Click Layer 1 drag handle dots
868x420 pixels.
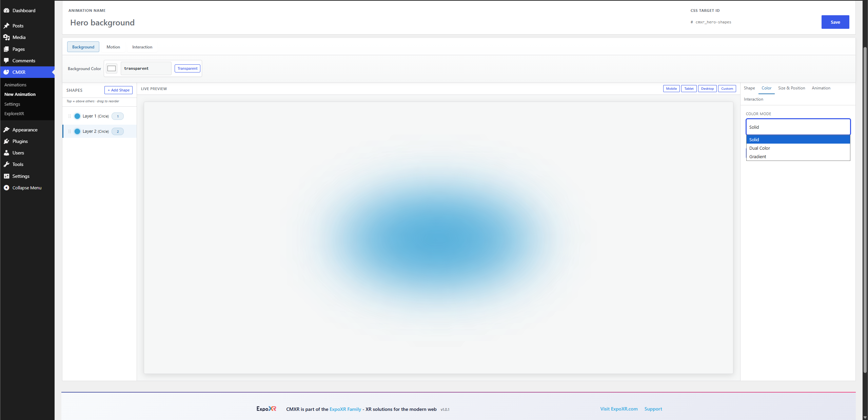pos(70,116)
